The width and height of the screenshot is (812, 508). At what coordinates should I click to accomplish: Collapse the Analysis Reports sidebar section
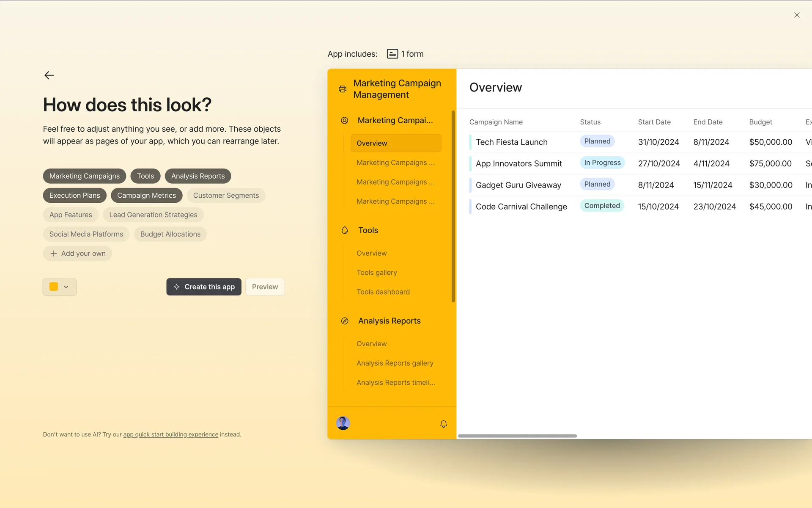389,321
